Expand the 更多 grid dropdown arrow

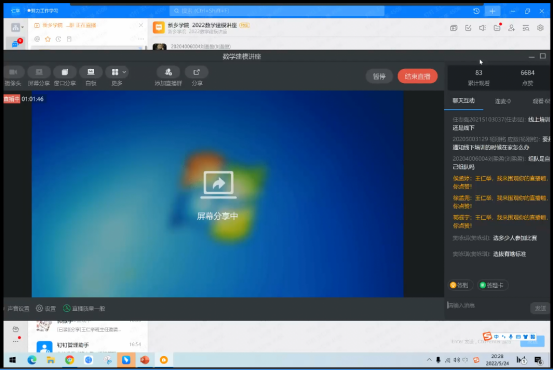tap(124, 72)
